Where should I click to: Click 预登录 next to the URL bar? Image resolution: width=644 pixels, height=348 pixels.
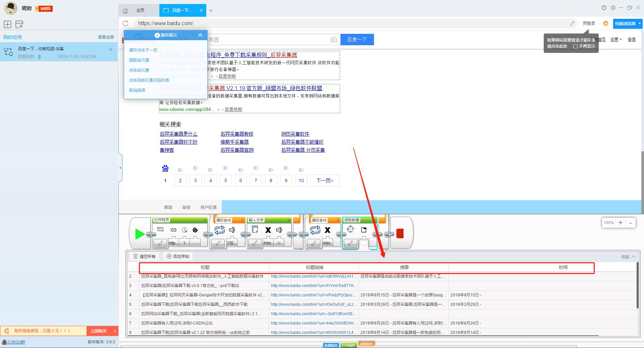click(589, 23)
